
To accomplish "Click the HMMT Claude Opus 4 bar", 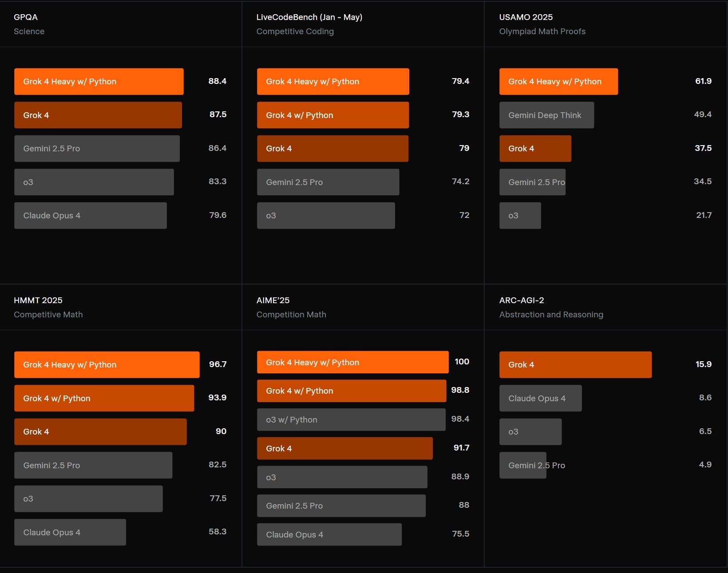I will 70,532.
